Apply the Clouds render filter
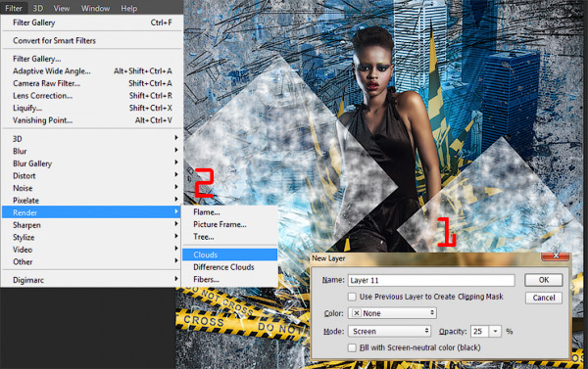The image size is (588, 369). [229, 254]
